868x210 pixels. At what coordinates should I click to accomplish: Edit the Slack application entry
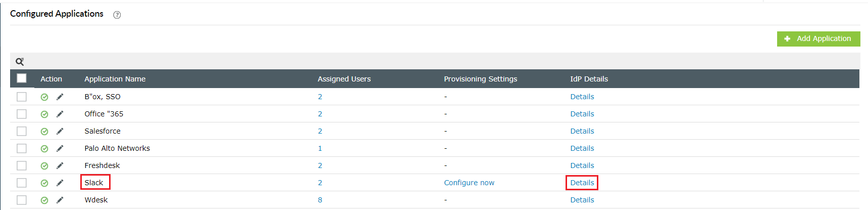(x=60, y=183)
